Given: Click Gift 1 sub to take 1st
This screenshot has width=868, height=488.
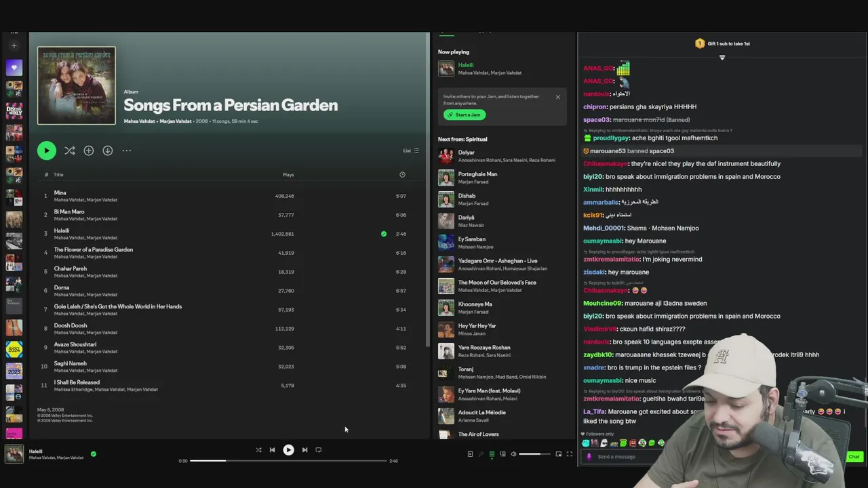Looking at the screenshot, I should [x=723, y=43].
